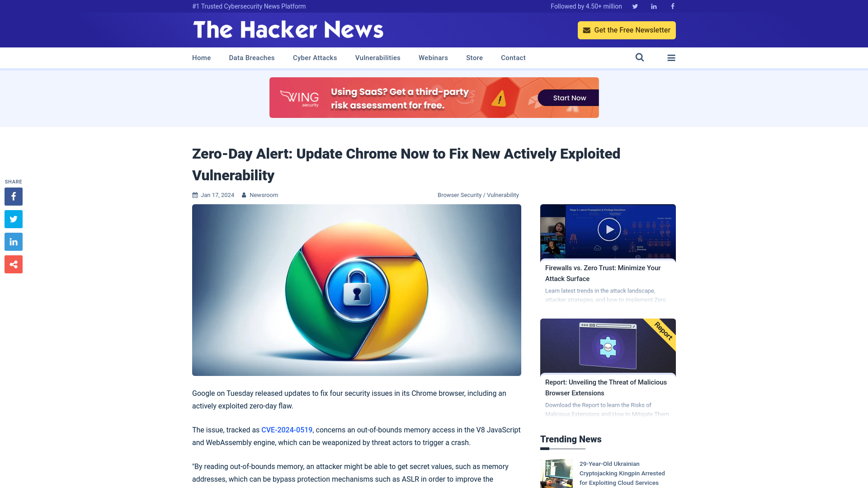Screen dimensions: 868x488
Task: Click the CVE-2024-0519 vulnerability link
Action: point(287,430)
